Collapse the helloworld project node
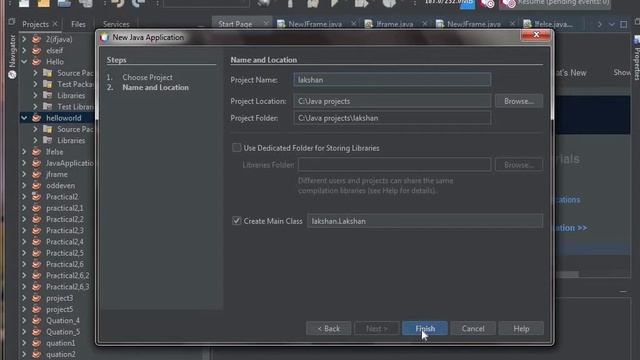 (x=24, y=118)
